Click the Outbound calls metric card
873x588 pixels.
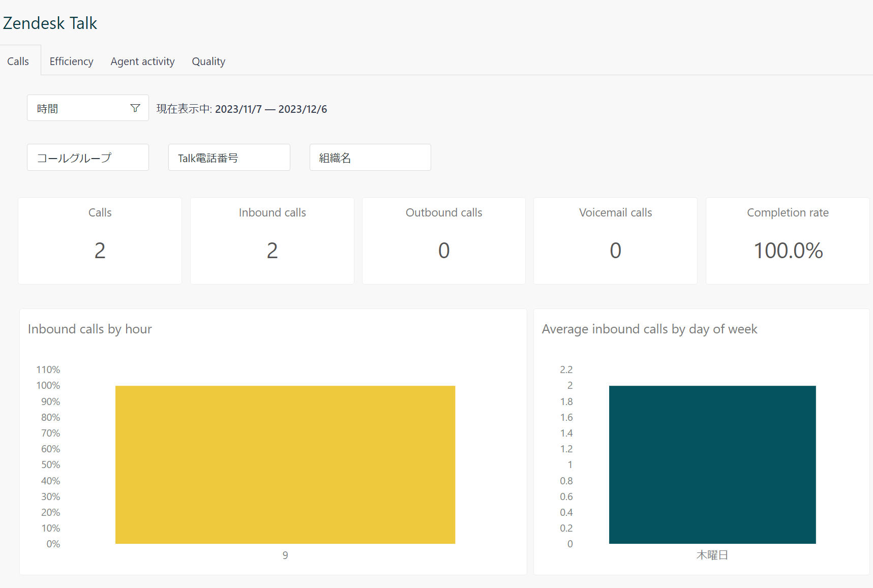[443, 241]
